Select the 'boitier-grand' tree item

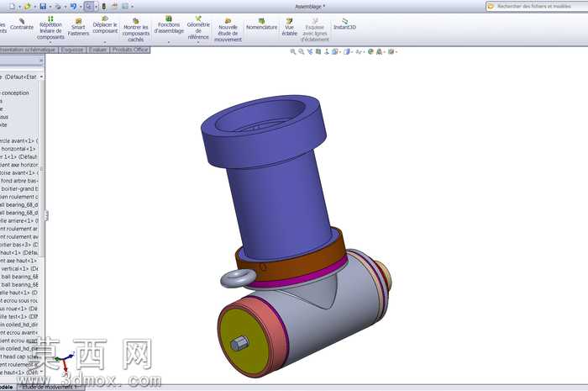[18, 188]
